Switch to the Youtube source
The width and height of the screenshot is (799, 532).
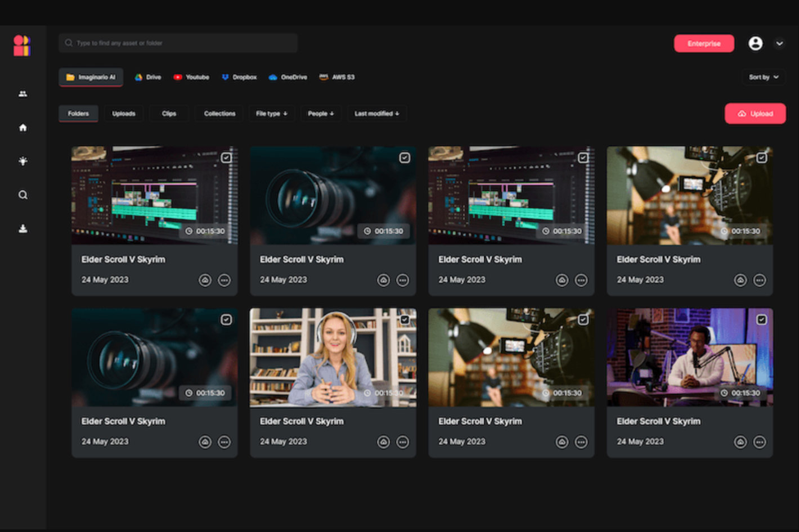click(191, 77)
